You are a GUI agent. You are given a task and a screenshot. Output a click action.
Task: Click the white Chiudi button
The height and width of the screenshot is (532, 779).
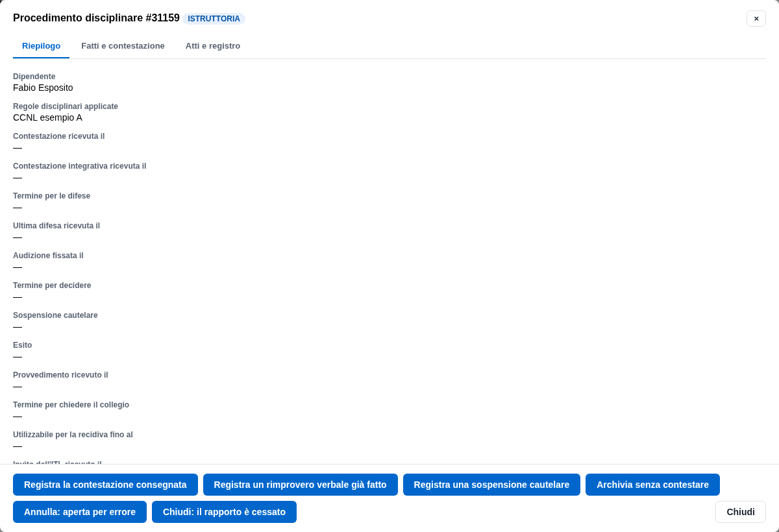(x=741, y=512)
